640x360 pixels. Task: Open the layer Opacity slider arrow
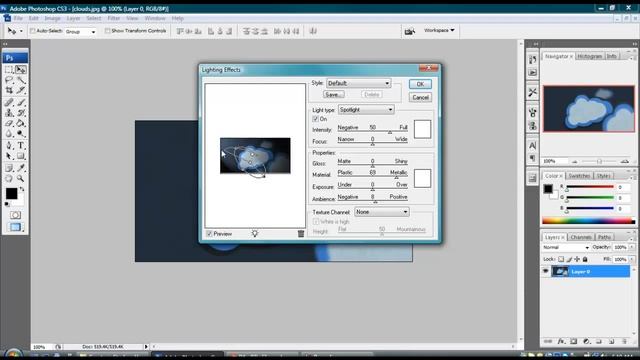coord(632,247)
